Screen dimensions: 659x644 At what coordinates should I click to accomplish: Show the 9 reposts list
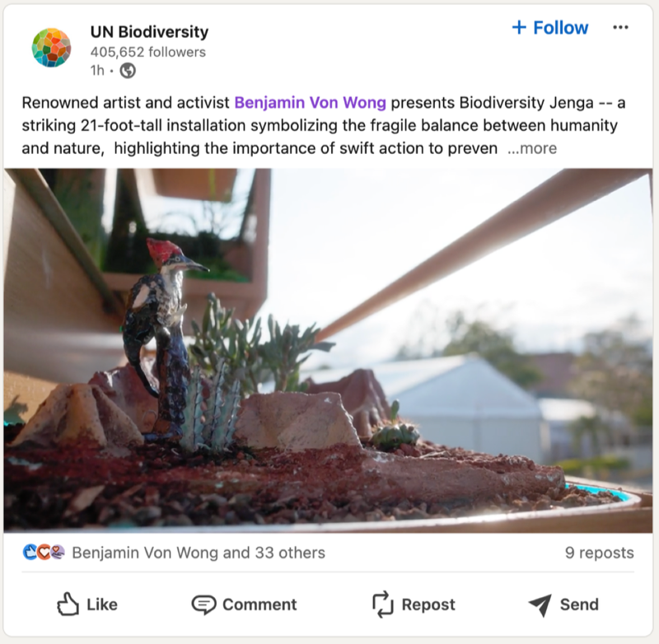(x=599, y=553)
